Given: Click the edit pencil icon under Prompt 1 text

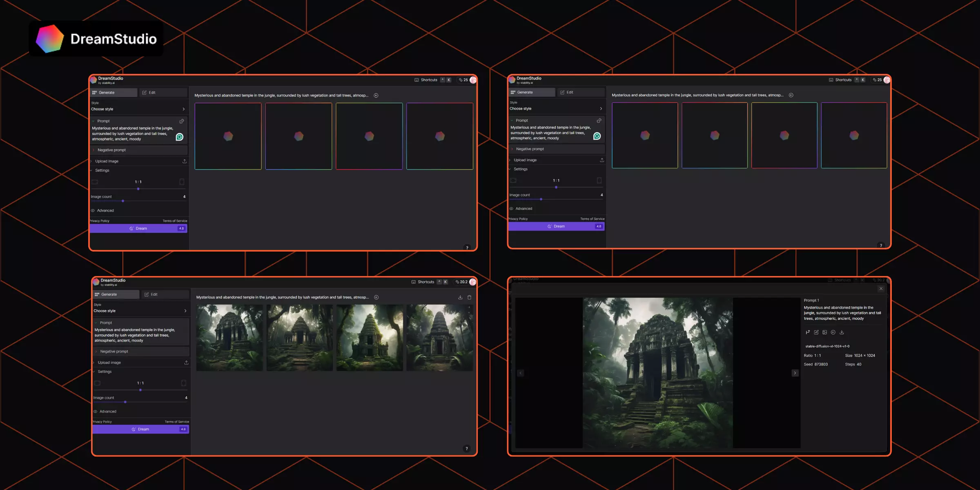Looking at the screenshot, I should 816,332.
